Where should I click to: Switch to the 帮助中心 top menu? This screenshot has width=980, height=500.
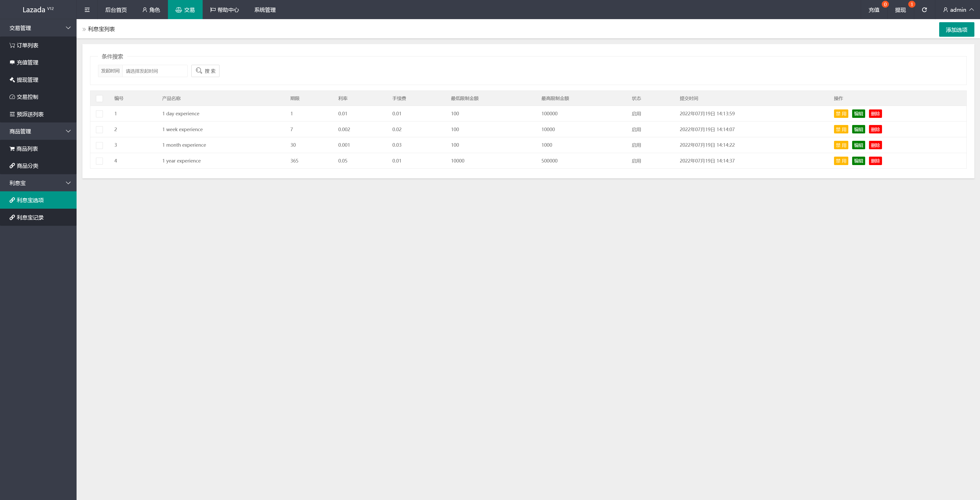(225, 10)
